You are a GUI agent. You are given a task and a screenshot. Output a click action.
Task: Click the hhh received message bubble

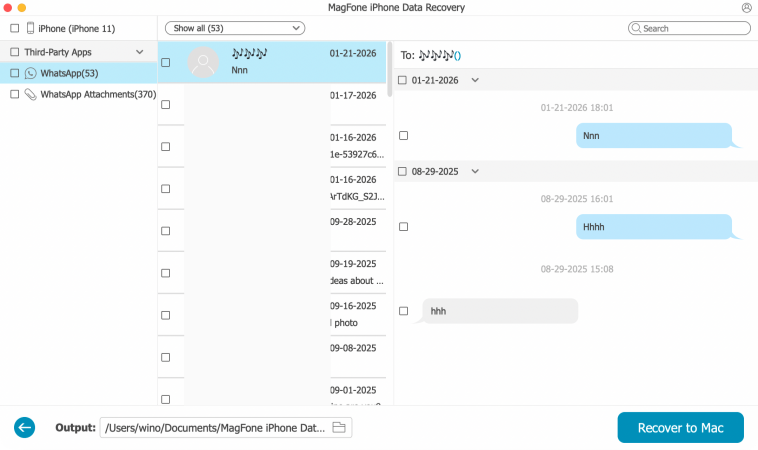pos(500,311)
